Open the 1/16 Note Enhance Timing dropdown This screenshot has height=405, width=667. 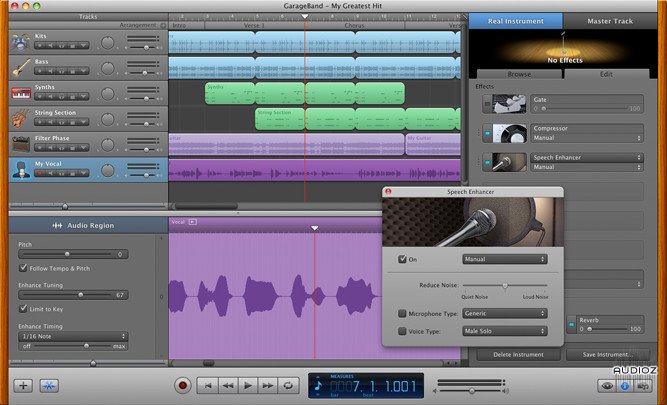click(73, 336)
